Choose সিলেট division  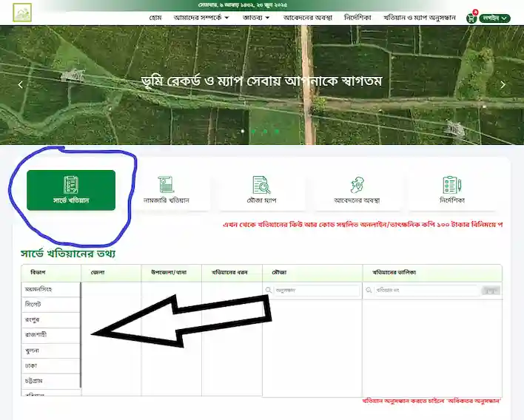[51, 305]
